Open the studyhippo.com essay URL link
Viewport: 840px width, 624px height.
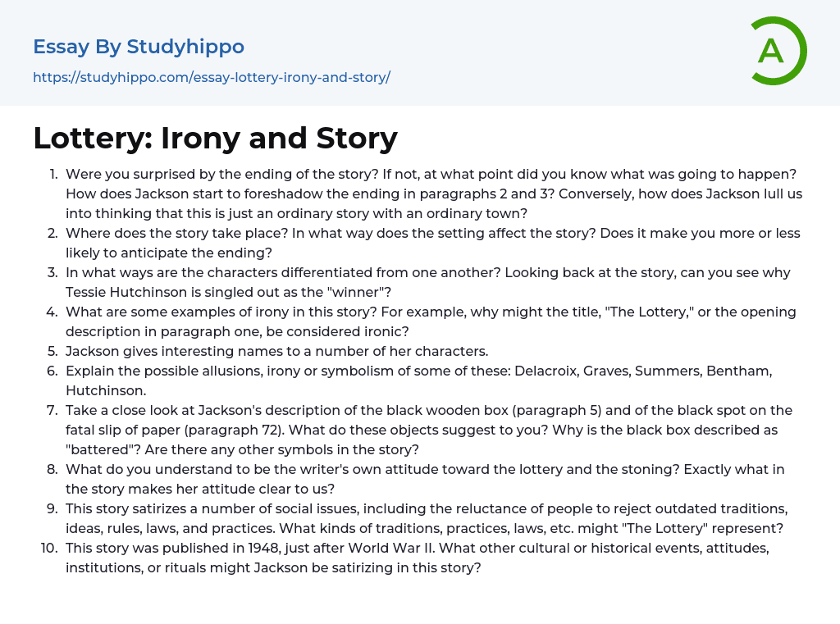[x=211, y=77]
